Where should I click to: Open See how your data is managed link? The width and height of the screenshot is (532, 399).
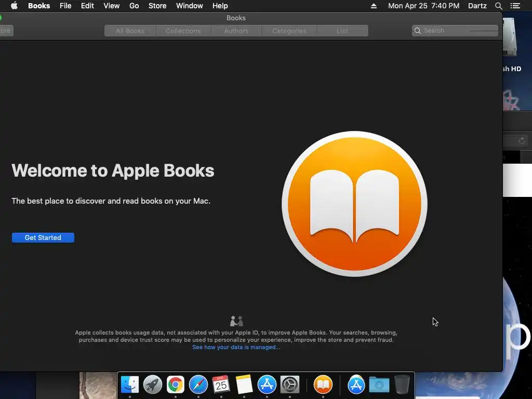(236, 347)
